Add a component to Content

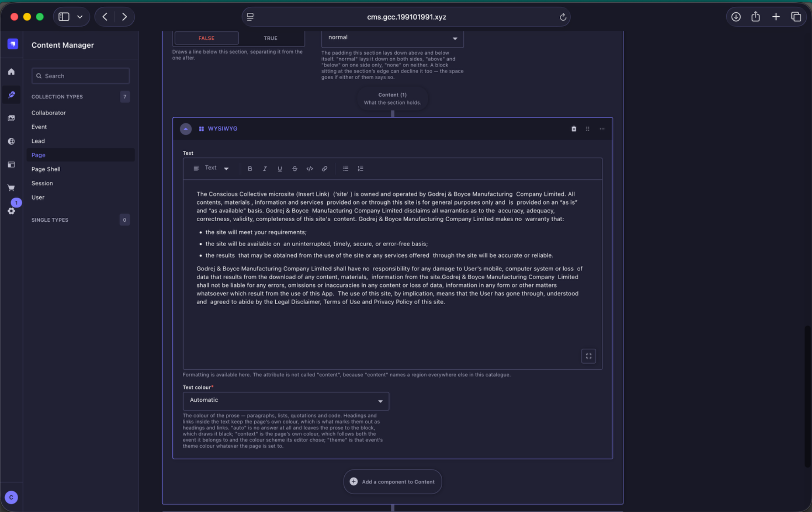[392, 481]
